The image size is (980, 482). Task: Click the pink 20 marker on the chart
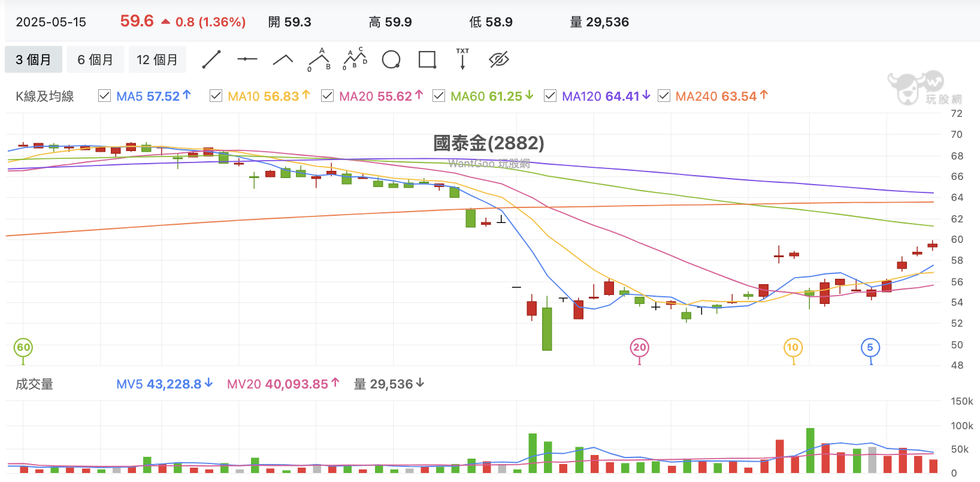[x=640, y=348]
